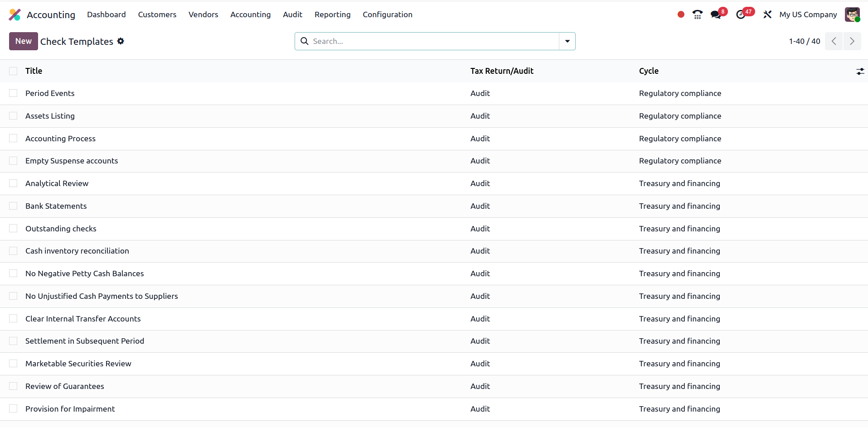Open the Vendors menu
Viewport: 868px width, 427px height.
[x=203, y=14]
